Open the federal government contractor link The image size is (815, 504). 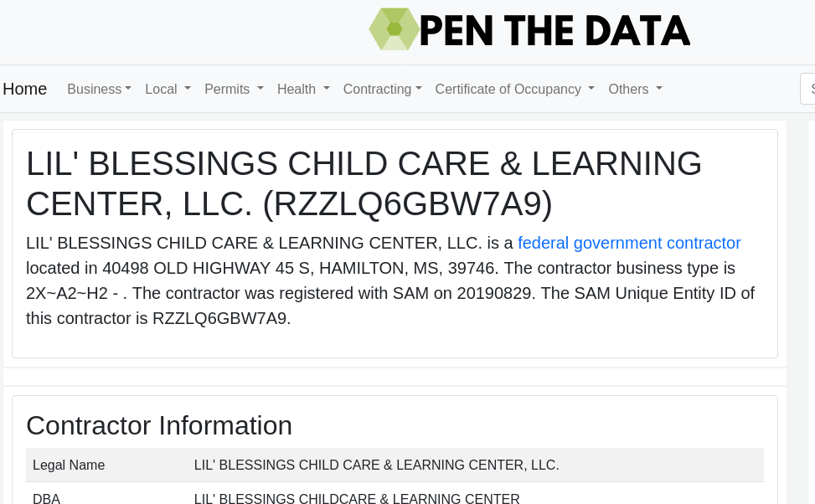coord(629,243)
